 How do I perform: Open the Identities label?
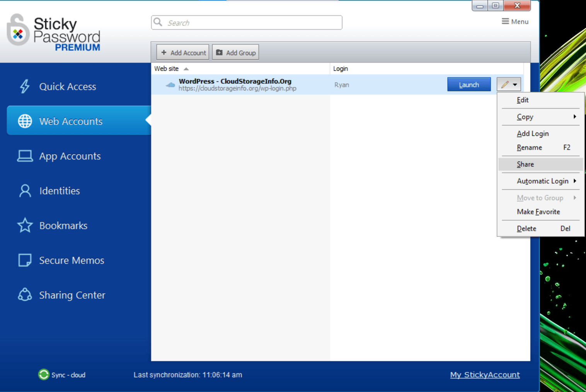point(60,191)
